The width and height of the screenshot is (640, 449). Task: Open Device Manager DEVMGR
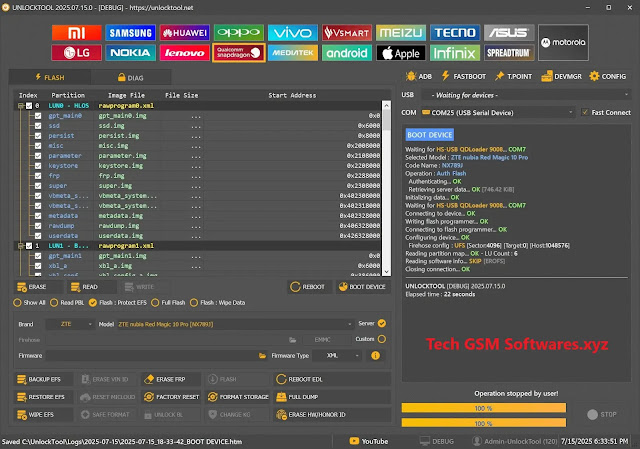tap(561, 76)
